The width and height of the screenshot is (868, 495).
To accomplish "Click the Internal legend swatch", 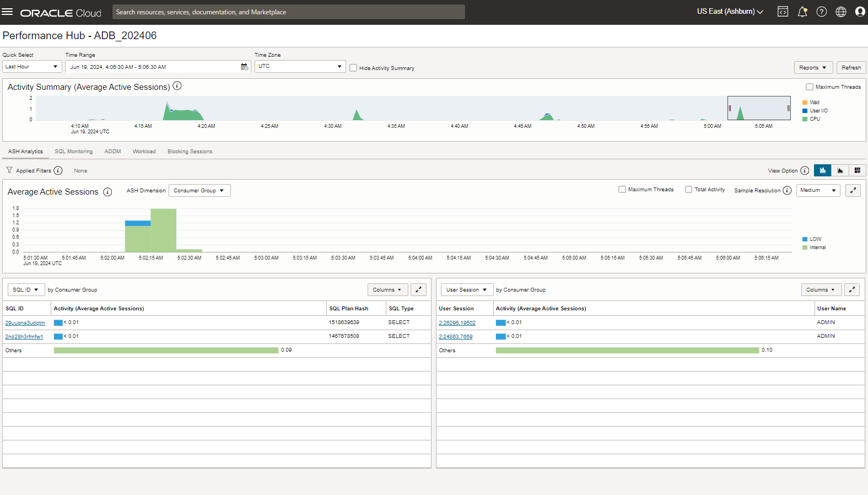I will point(805,247).
